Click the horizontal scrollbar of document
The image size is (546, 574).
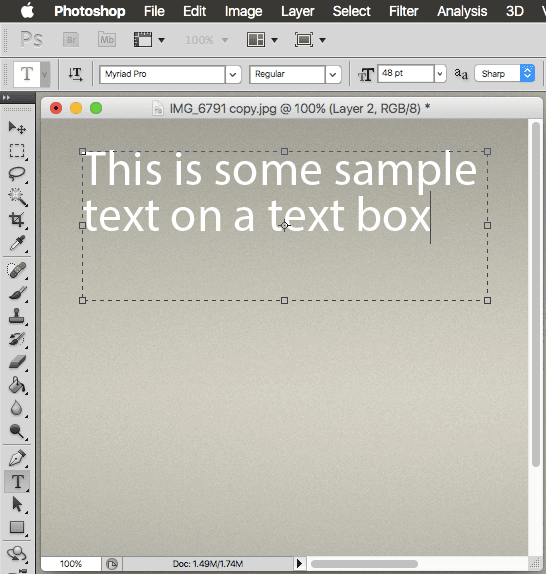click(364, 564)
